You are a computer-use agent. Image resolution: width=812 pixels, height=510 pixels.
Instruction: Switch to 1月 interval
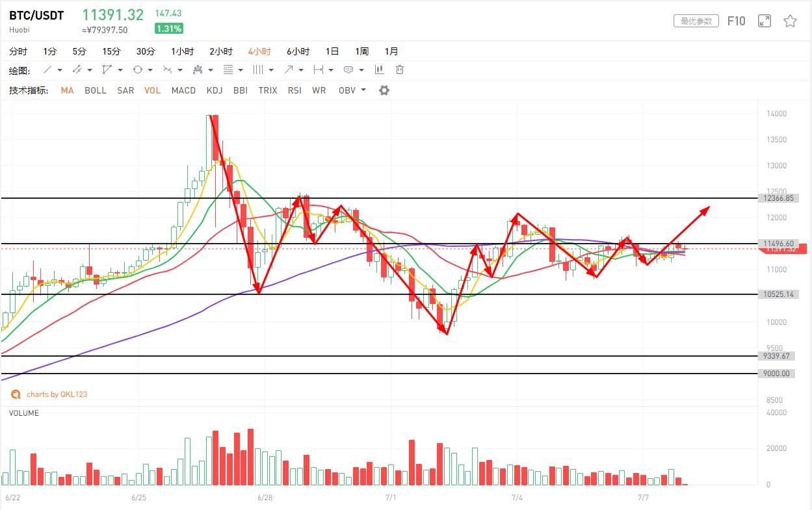[391, 51]
